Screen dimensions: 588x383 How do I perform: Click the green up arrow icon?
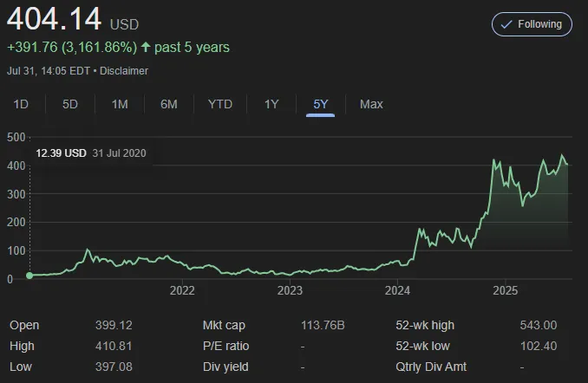[144, 47]
